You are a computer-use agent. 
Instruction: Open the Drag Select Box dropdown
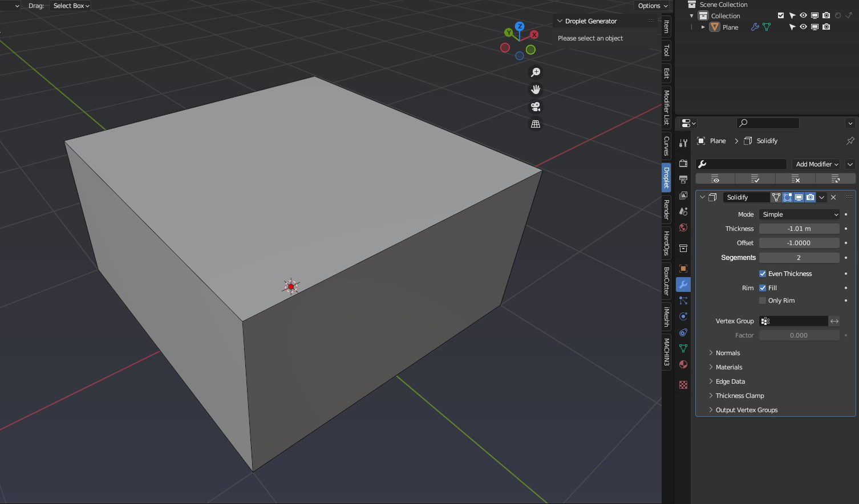[x=71, y=6]
